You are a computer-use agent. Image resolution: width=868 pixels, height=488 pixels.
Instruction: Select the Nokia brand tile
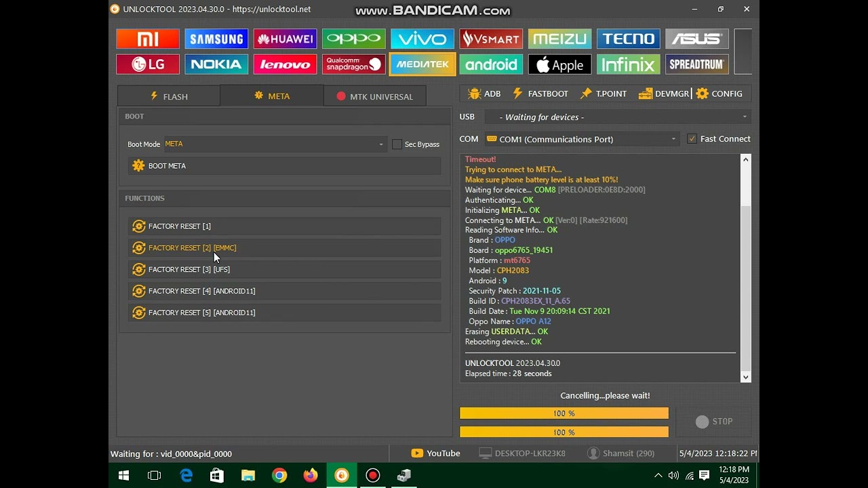[216, 64]
